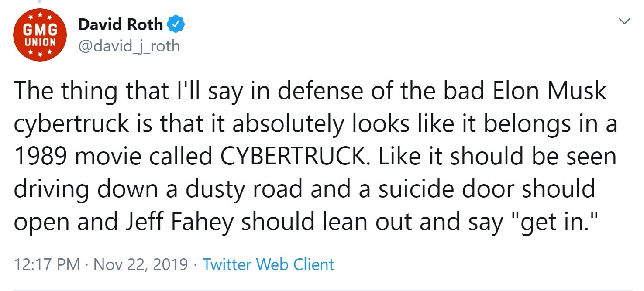Image resolution: width=644 pixels, height=291 pixels.
Task: Open the Twitter Web Client source link
Action: [x=269, y=264]
